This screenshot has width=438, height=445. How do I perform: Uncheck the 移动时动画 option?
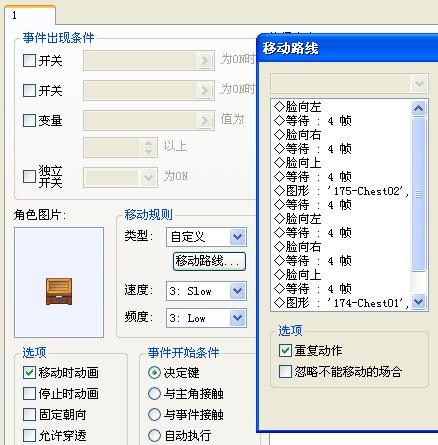click(29, 372)
